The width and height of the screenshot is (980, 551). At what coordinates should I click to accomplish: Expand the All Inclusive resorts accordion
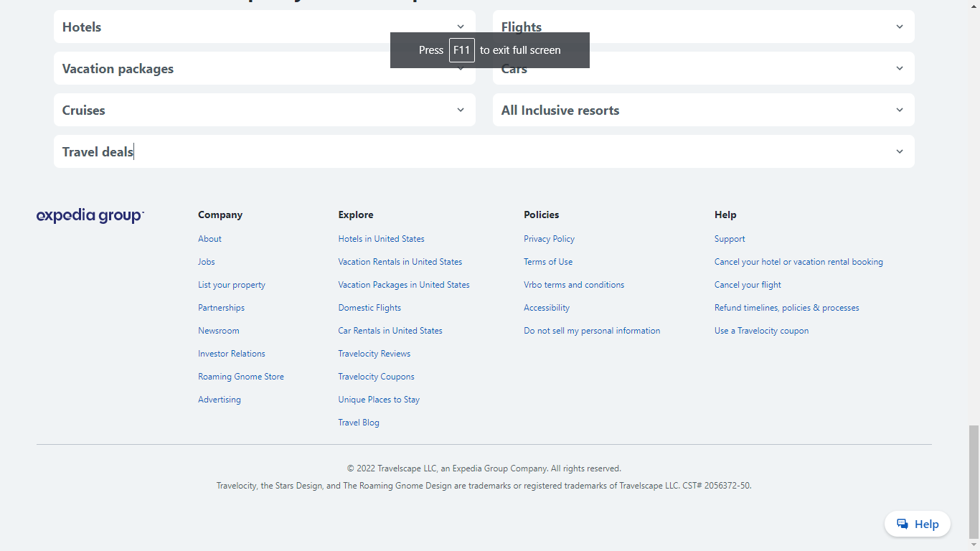point(704,110)
